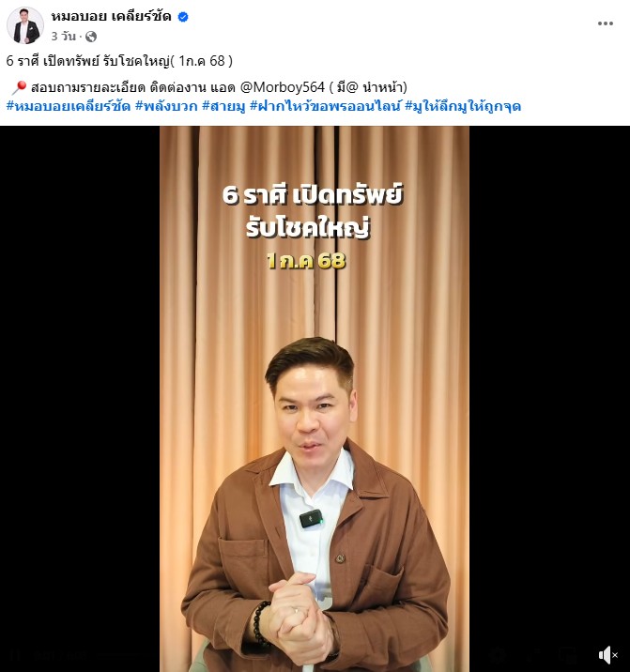Image resolution: width=630 pixels, height=672 pixels.
Task: Open hashtag #มูให้ลึกมูให้ถูกจุด
Action: pyautogui.click(x=463, y=106)
